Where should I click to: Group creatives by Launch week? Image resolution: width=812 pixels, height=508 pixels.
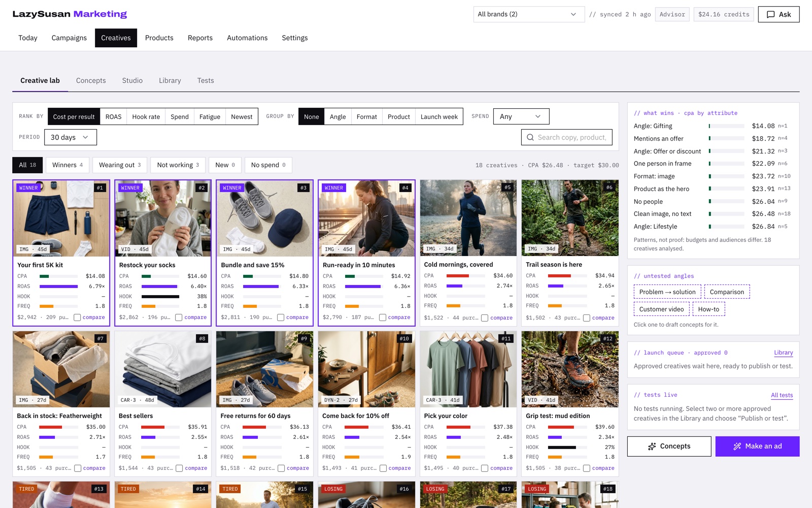[x=439, y=117]
